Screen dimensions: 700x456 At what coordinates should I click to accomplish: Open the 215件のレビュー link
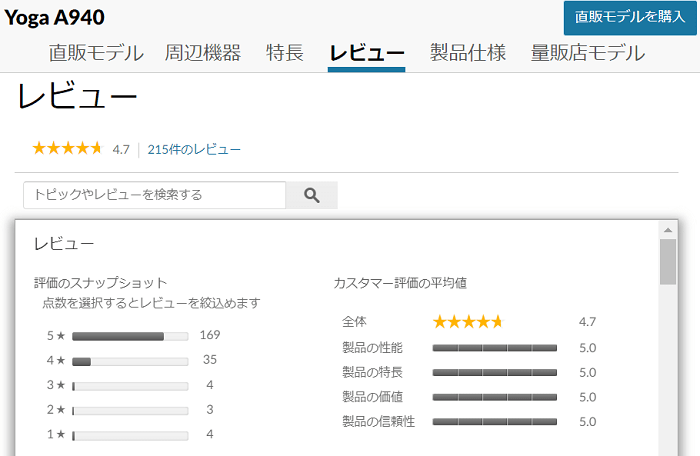coord(194,149)
